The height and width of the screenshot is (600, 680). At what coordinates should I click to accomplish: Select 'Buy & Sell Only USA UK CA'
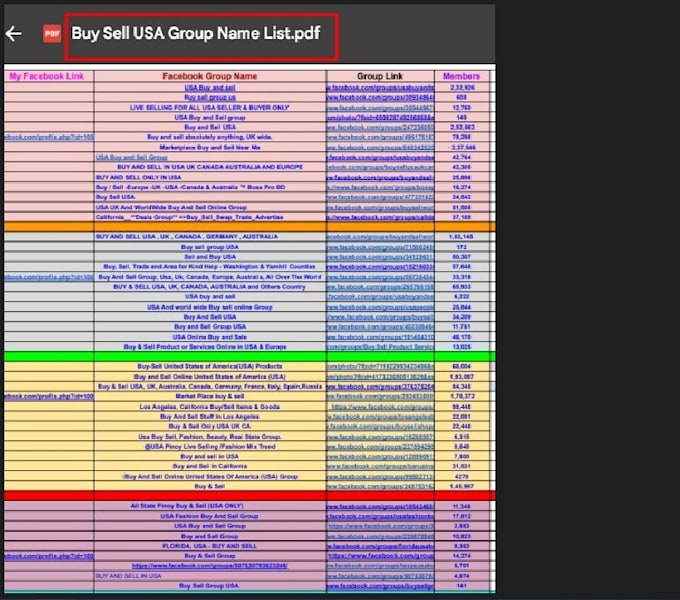click(210, 427)
